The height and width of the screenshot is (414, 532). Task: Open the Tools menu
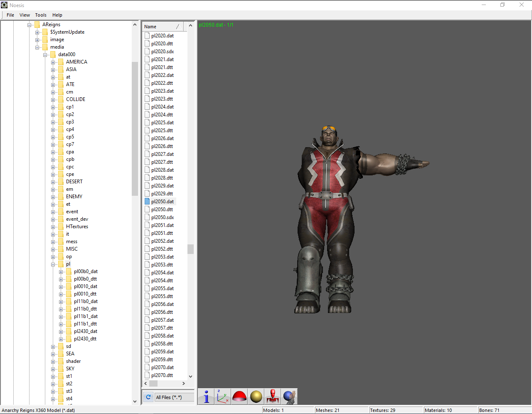pos(41,15)
